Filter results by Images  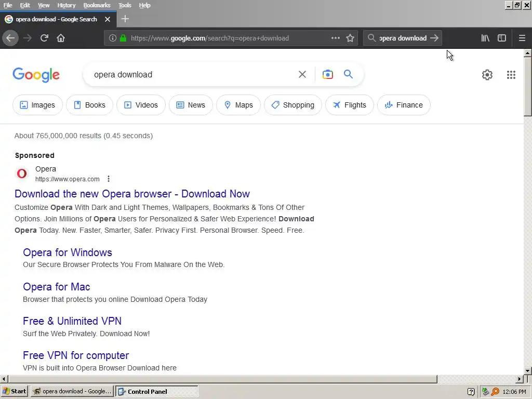pyautogui.click(x=37, y=105)
